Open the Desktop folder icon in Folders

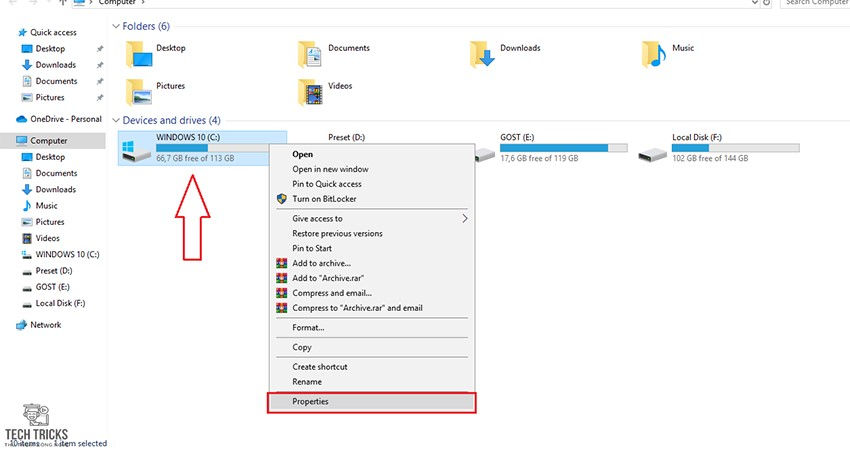[x=139, y=54]
